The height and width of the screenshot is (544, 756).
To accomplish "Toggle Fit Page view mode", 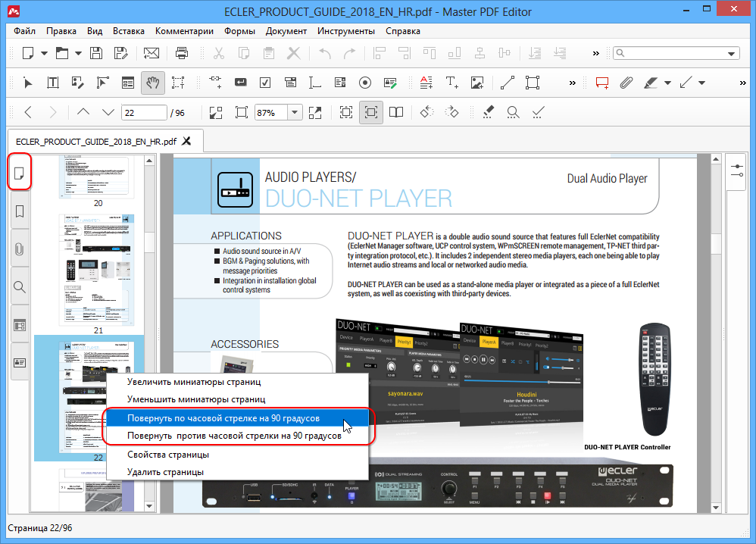I will click(x=370, y=113).
